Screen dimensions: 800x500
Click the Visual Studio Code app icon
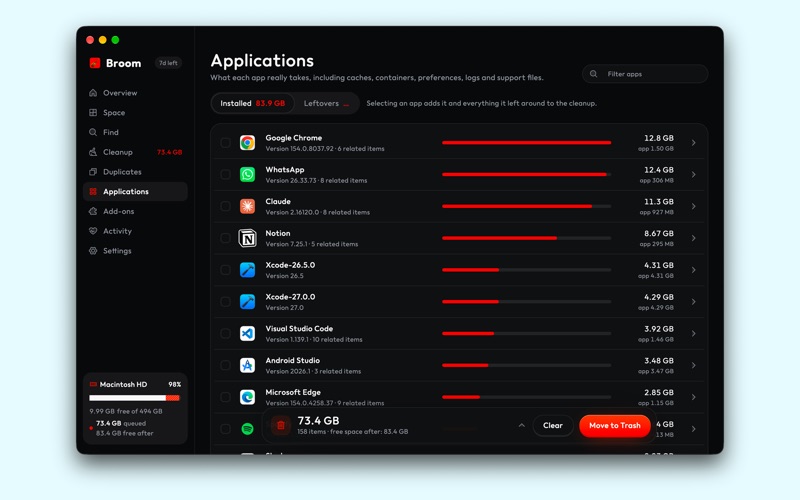click(247, 334)
